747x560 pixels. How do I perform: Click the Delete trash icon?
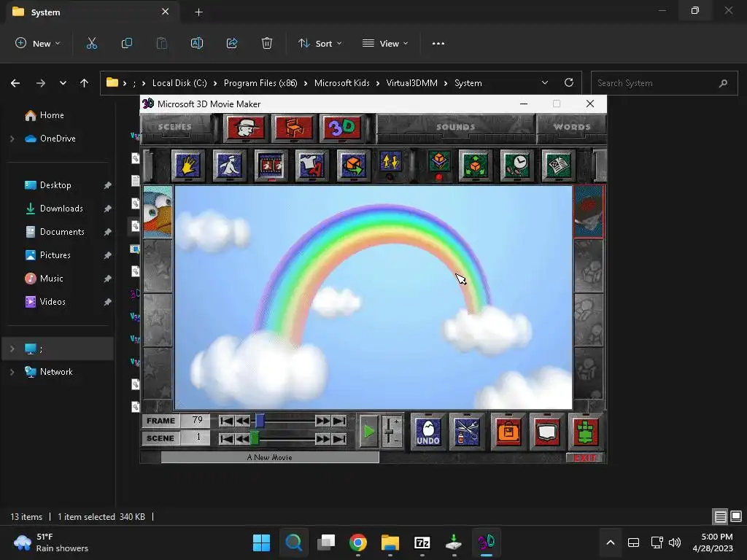coord(267,43)
